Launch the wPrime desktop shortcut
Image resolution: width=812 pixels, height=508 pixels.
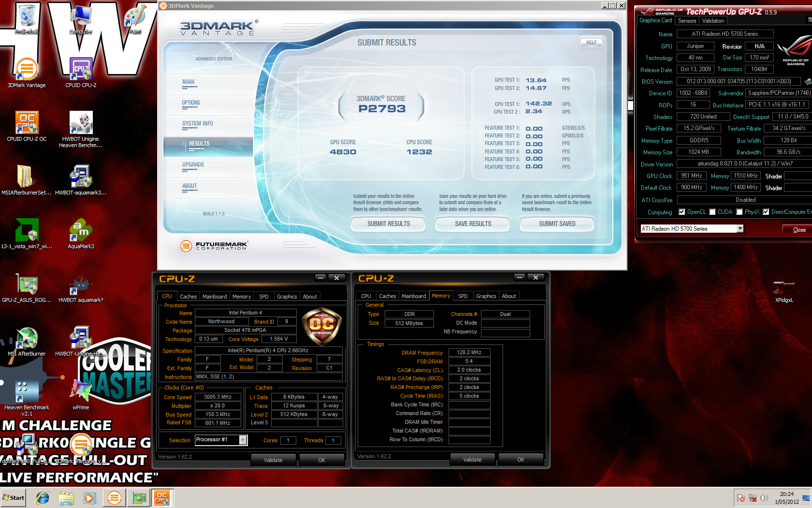pos(81,395)
